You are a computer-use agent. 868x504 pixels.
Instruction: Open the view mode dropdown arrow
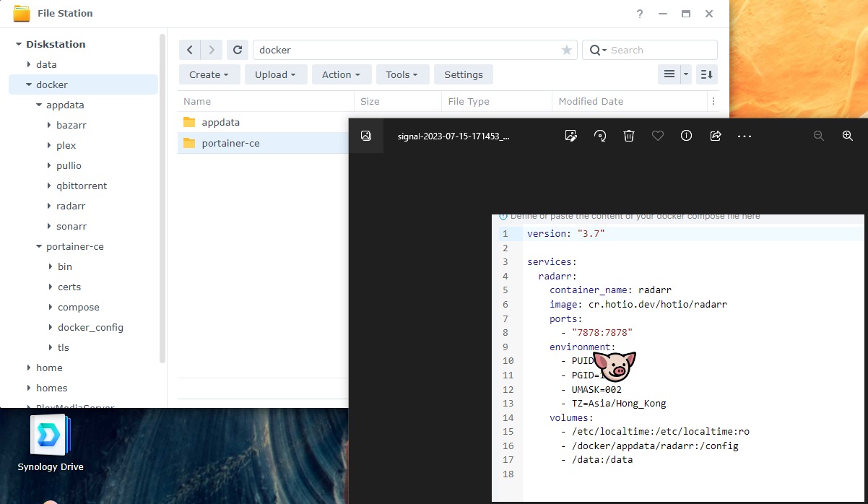click(x=686, y=74)
